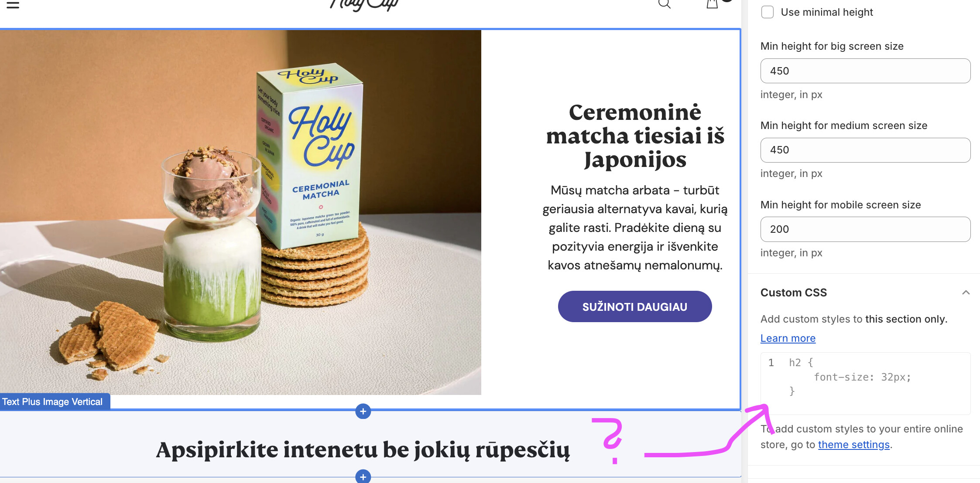Add section below Text Plus Image Vertical
The height and width of the screenshot is (483, 980).
click(363, 411)
